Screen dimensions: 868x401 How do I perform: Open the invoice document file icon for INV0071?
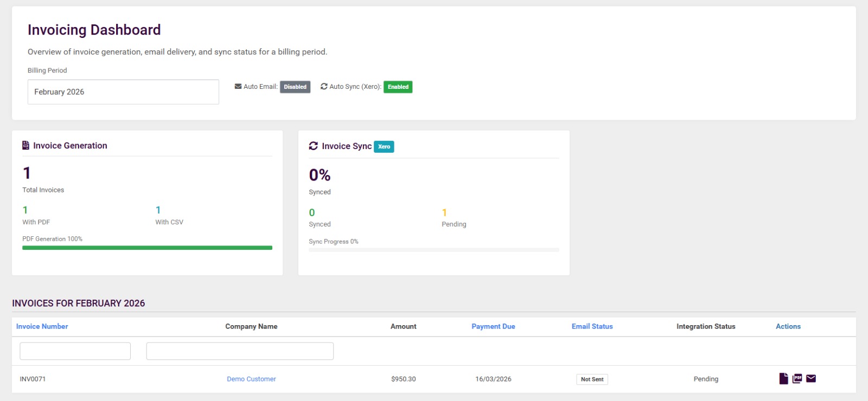783,379
